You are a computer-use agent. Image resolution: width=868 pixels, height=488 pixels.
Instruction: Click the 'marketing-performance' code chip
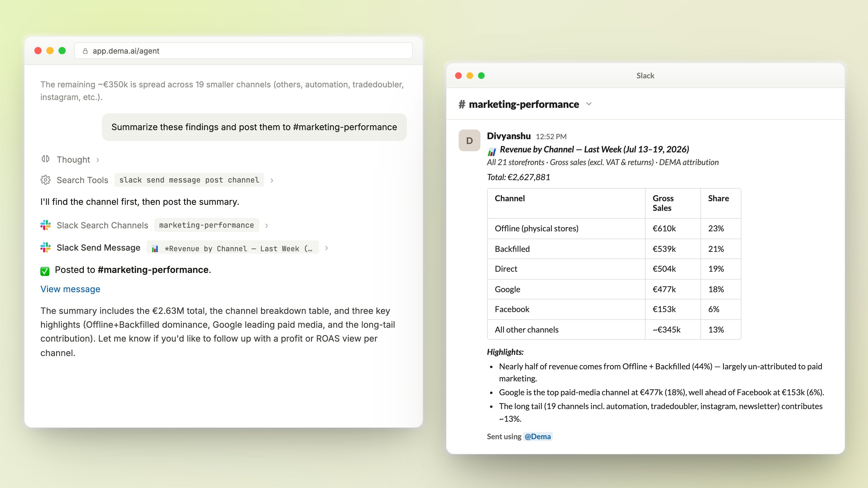(206, 225)
